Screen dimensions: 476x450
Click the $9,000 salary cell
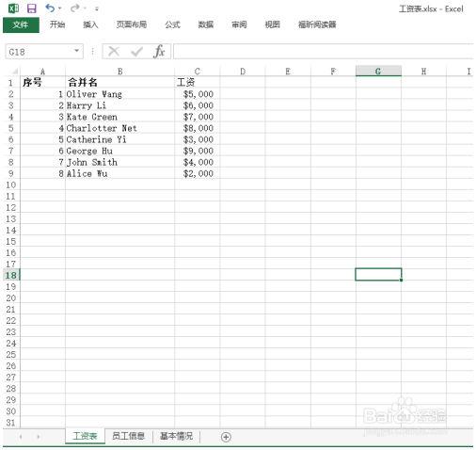pyautogui.click(x=198, y=151)
